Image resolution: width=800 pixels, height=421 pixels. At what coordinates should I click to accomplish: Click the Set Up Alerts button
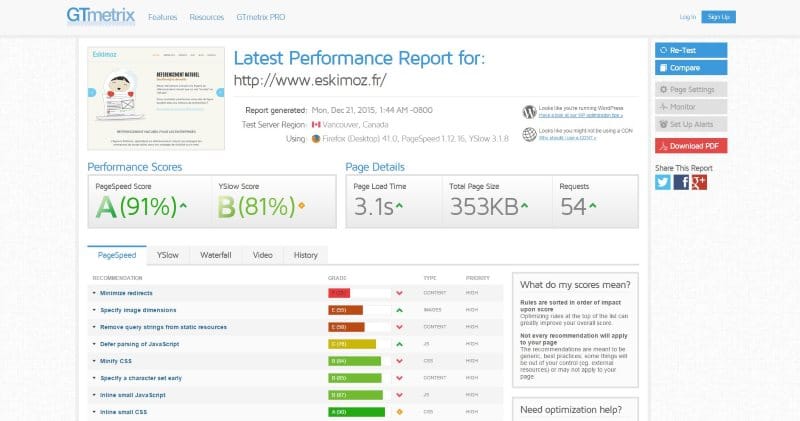[x=691, y=124]
